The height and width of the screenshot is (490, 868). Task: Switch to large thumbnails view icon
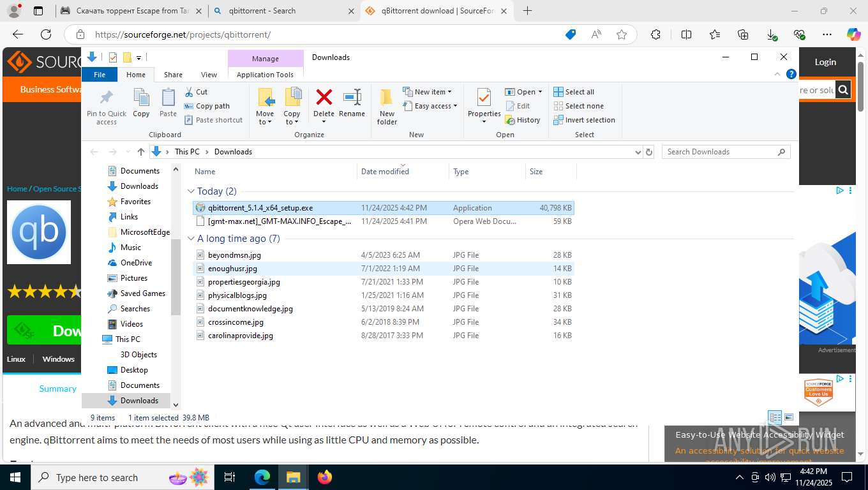[789, 418]
